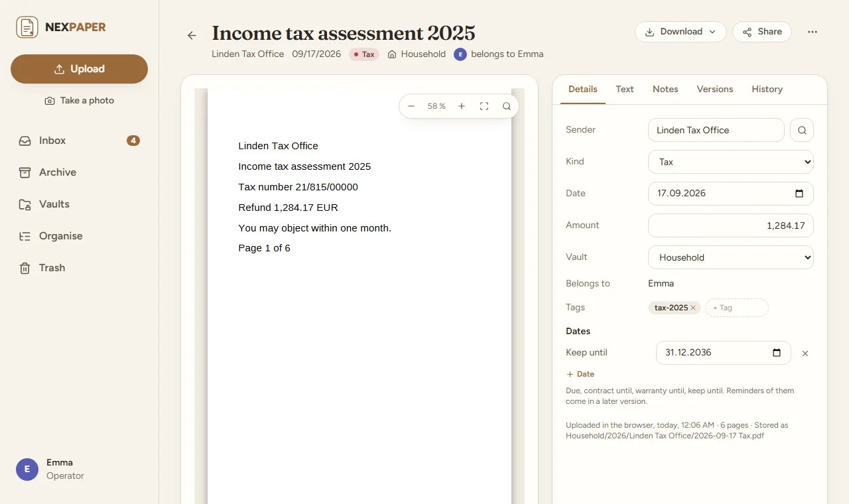Delete the Keep until date
Screen dimensions: 849x504
click(x=805, y=353)
